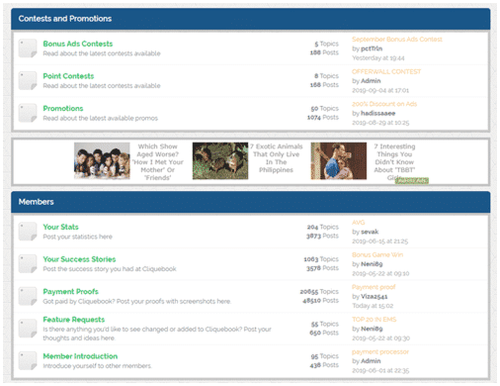The height and width of the screenshot is (386, 500).
Task: Click '20655 Topics' in Payment Proofs row
Action: click(319, 292)
